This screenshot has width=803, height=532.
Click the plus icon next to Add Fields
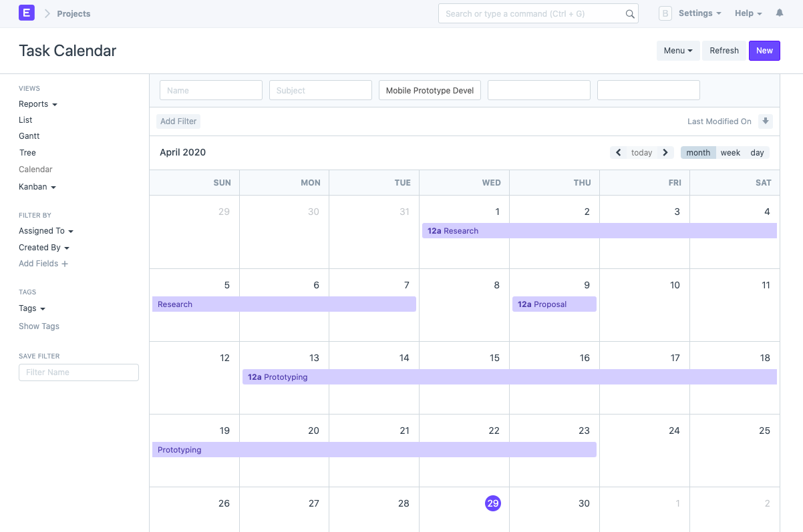65,263
